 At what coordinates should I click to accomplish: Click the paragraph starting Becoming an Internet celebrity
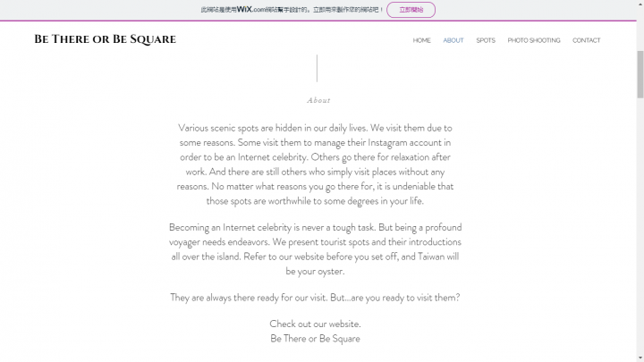[315, 249]
